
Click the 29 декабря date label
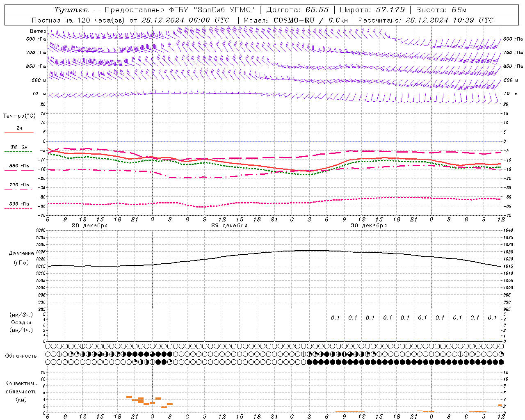tap(229, 226)
